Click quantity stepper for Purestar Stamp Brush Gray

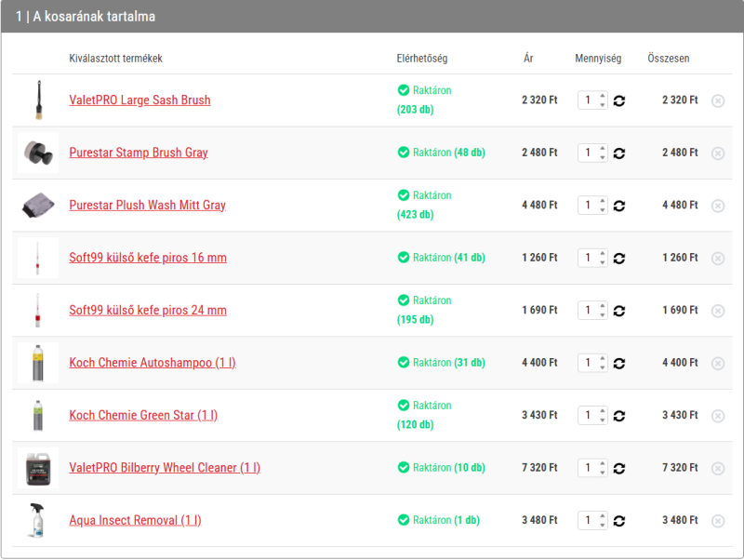click(592, 153)
